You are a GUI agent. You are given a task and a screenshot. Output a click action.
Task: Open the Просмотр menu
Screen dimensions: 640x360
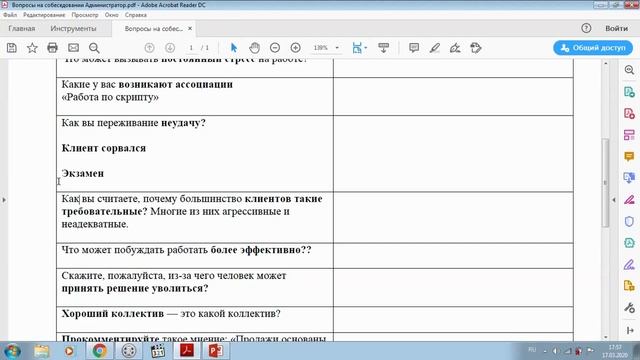(x=85, y=15)
